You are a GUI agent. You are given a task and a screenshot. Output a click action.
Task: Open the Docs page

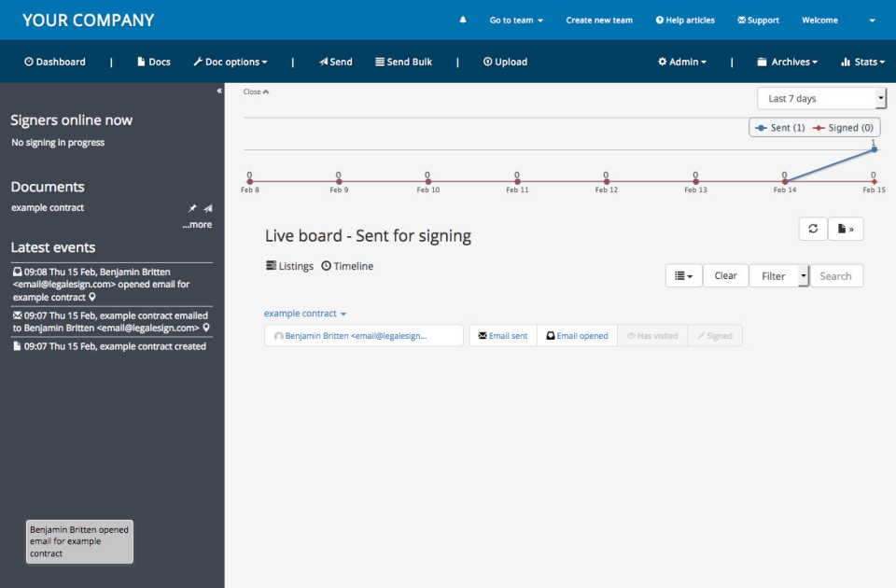click(154, 62)
